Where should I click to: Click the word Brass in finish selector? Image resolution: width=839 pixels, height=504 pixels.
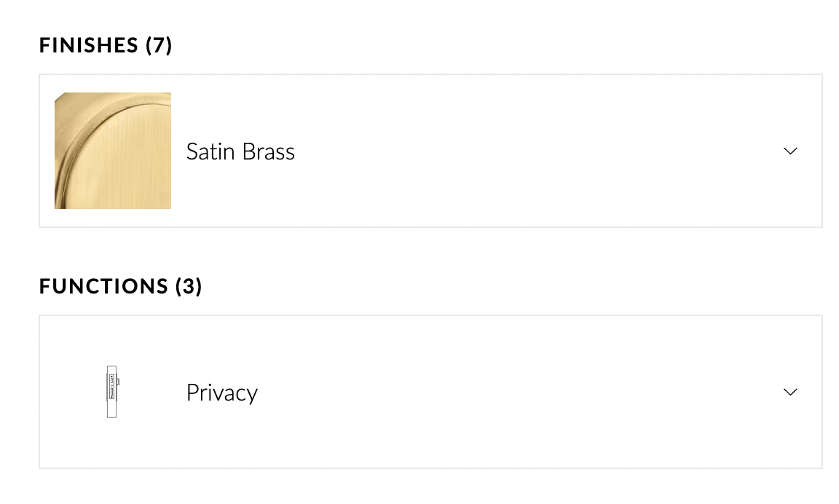pos(268,151)
